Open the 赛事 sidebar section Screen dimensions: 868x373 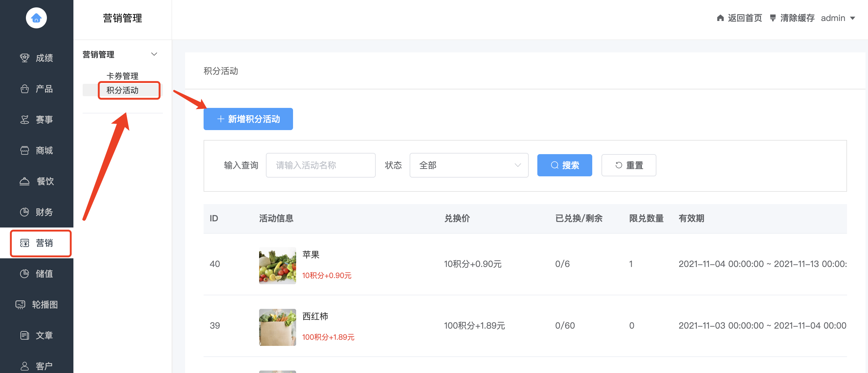(x=36, y=120)
